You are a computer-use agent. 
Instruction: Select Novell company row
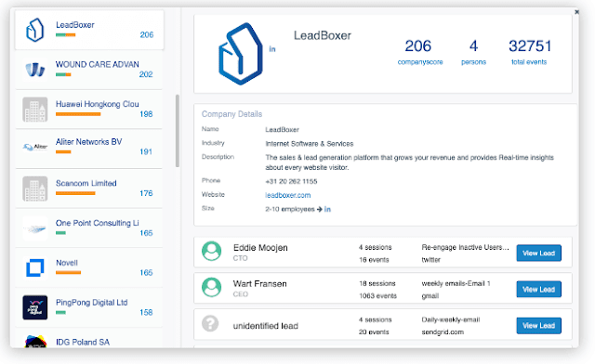click(x=89, y=268)
